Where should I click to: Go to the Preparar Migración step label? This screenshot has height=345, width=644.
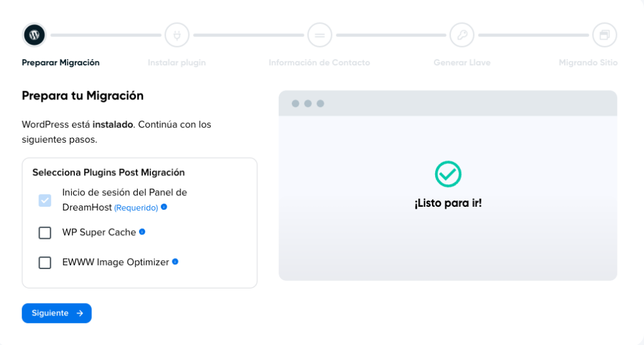pyautogui.click(x=61, y=62)
